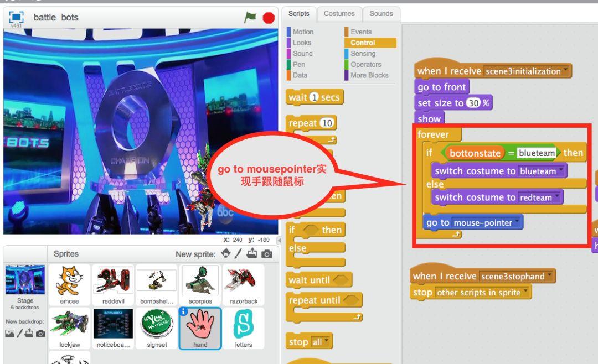Show the Control block category
This screenshot has width=598, height=364.
coord(370,43)
